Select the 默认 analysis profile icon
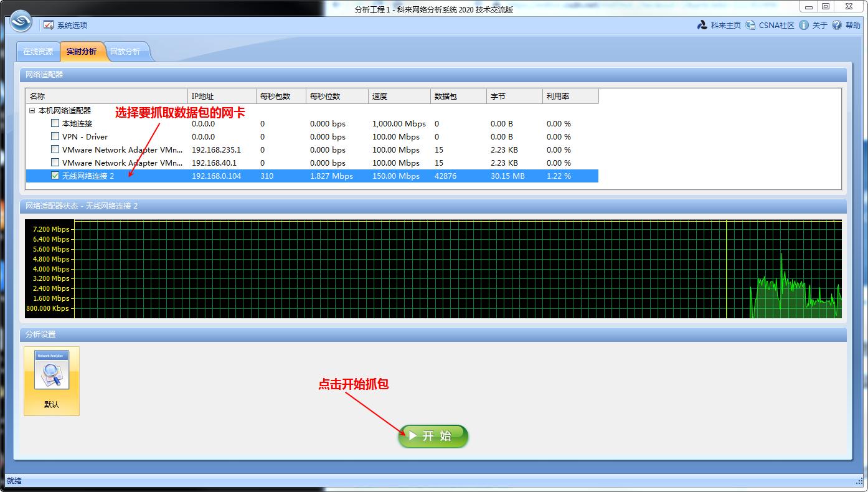This screenshot has width=868, height=492. click(x=52, y=381)
